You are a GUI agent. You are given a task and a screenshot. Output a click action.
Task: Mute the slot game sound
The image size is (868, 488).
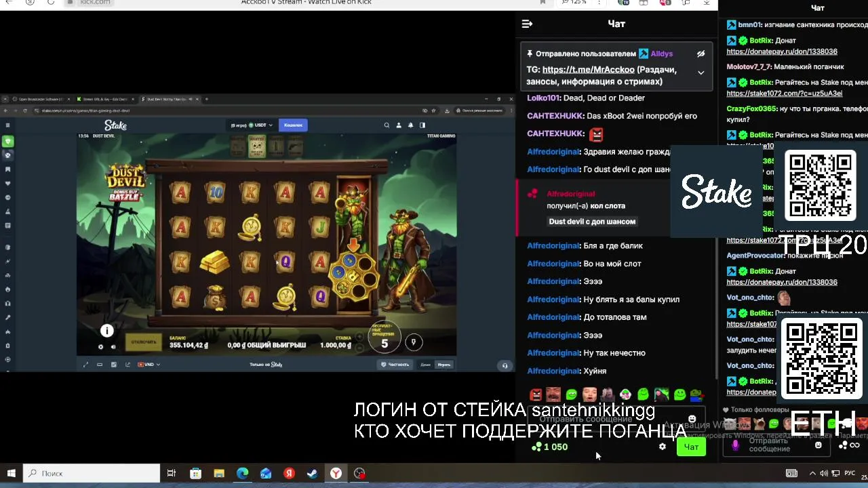(113, 347)
